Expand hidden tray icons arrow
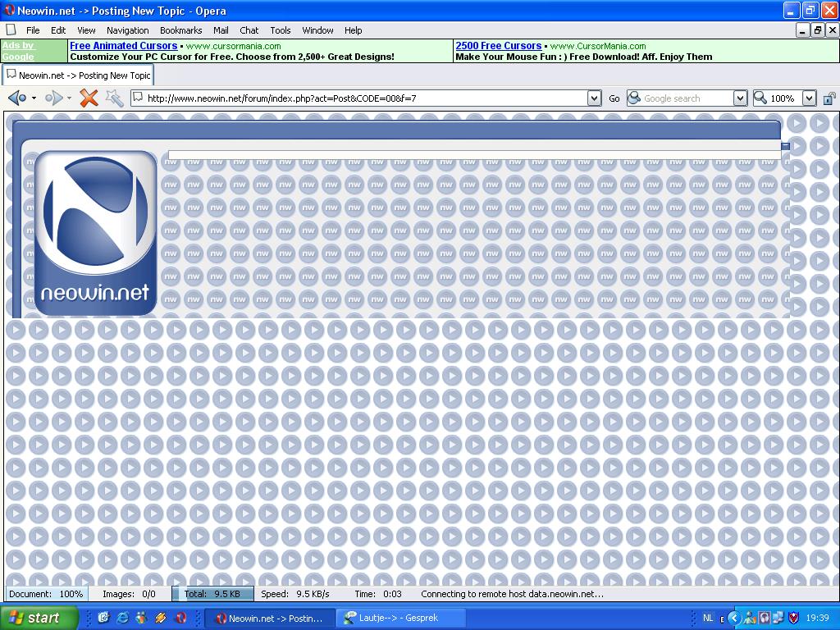The height and width of the screenshot is (630, 840). [x=733, y=619]
